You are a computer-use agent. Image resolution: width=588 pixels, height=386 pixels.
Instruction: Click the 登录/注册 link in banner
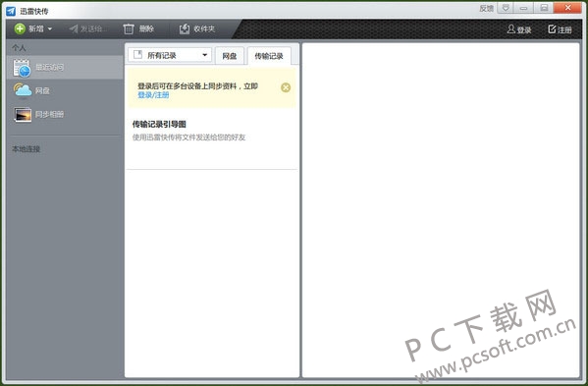click(153, 95)
